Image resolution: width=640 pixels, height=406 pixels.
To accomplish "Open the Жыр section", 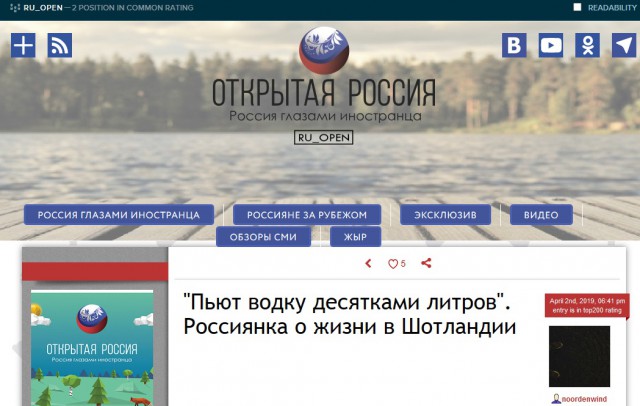I will click(356, 237).
